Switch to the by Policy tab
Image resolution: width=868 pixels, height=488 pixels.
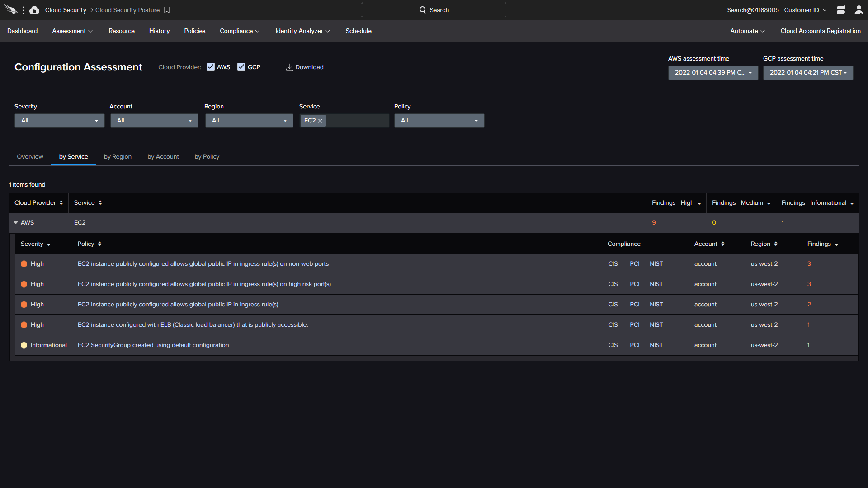[207, 157]
